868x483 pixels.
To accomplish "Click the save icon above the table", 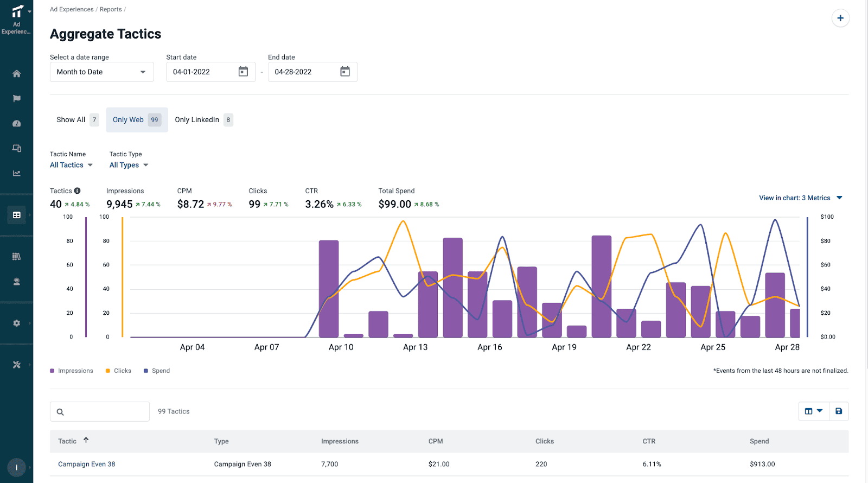I will coord(839,411).
